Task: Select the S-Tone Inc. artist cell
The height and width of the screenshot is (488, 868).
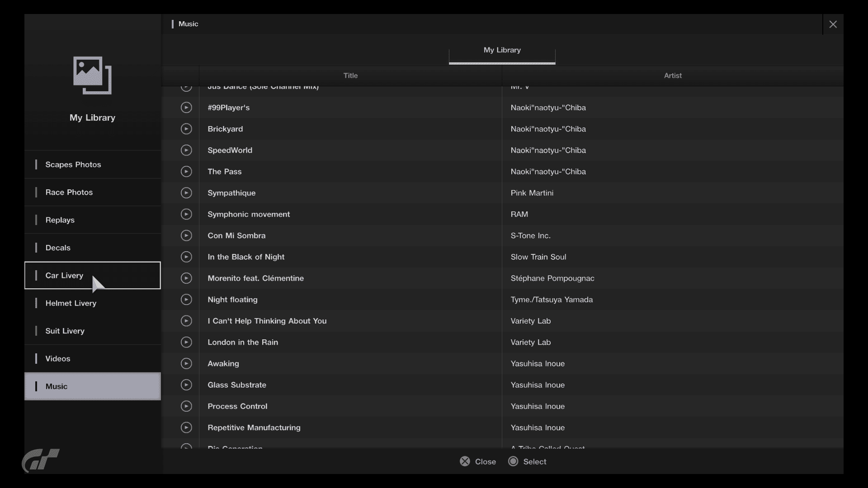Action: click(673, 235)
